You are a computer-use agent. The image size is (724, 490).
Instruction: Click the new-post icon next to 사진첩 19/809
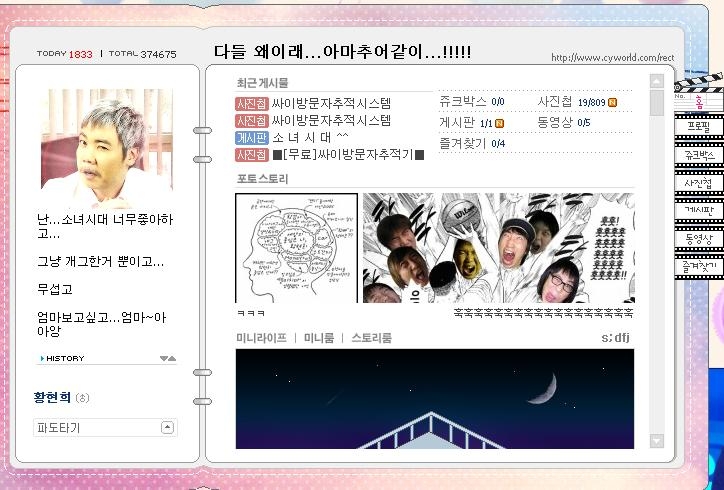click(613, 102)
